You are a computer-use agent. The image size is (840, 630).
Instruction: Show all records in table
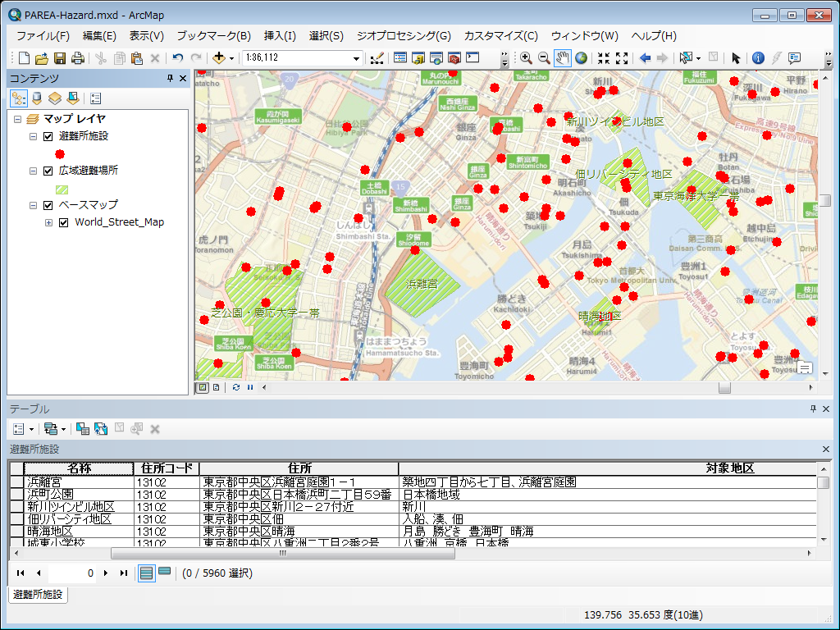coord(146,573)
